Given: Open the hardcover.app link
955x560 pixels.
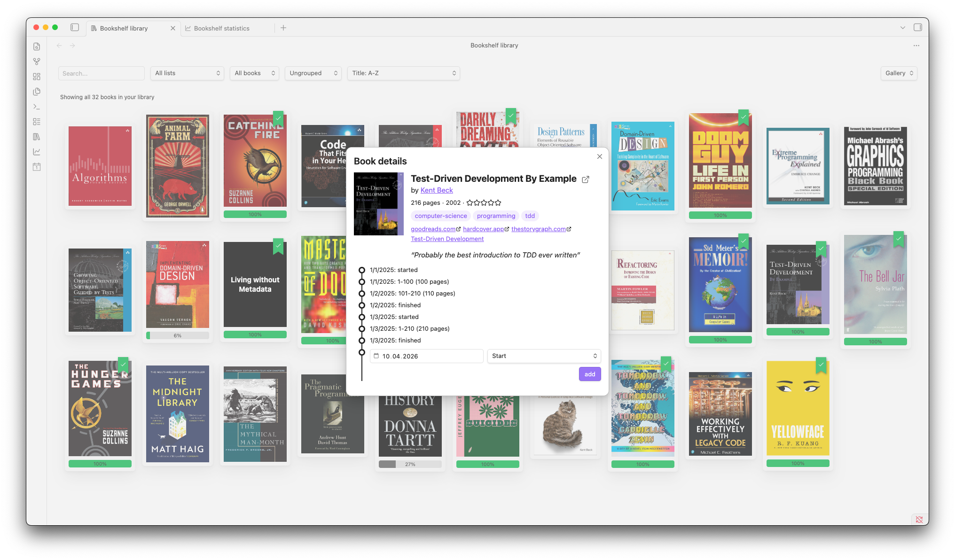Looking at the screenshot, I should coord(483,229).
